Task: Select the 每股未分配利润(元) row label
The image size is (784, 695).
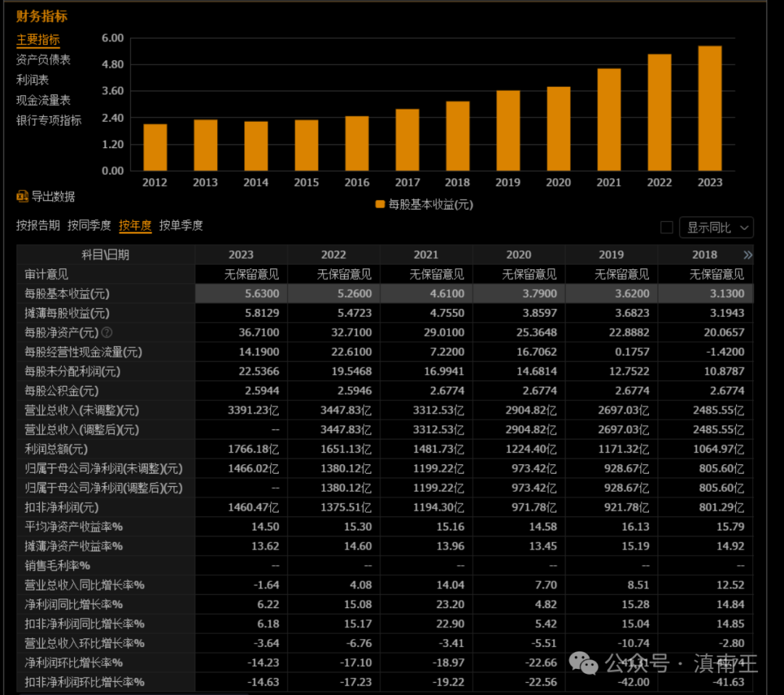Action: [73, 371]
